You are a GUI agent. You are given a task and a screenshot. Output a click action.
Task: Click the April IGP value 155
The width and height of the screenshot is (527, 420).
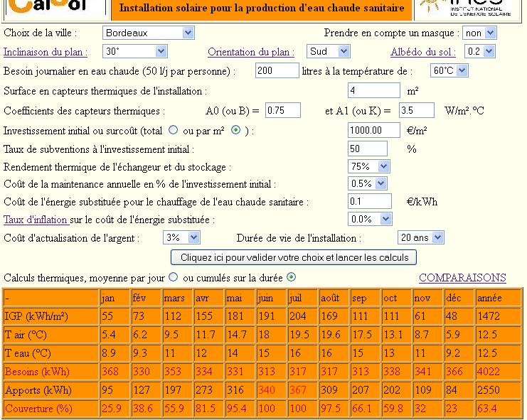click(x=208, y=316)
